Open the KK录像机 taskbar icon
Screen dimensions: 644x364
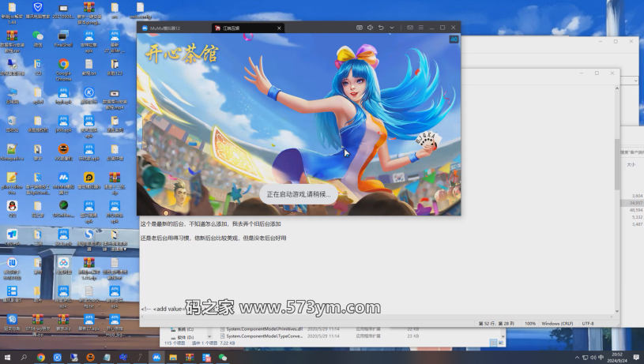pos(90,358)
